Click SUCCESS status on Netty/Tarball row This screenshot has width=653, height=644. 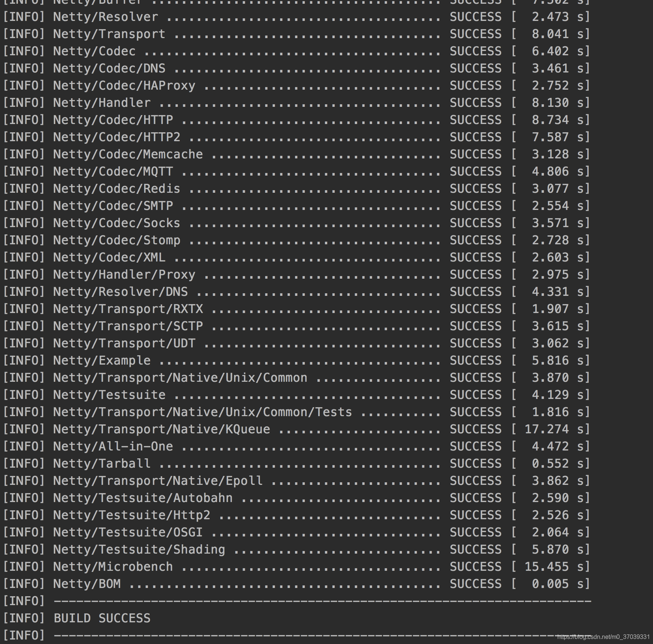pos(476,464)
